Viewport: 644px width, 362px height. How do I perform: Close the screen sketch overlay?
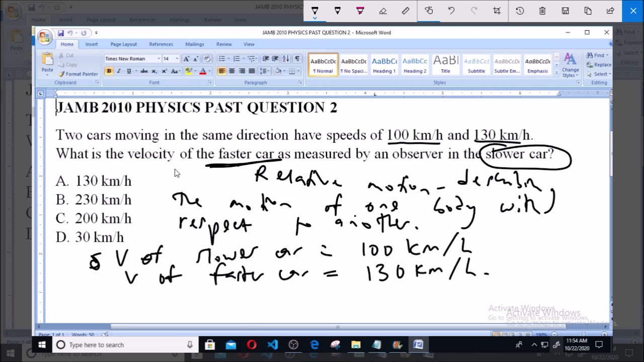point(633,11)
